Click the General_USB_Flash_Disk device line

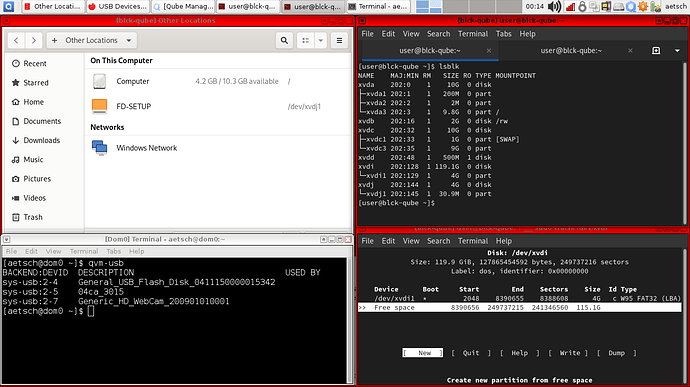coord(139,282)
